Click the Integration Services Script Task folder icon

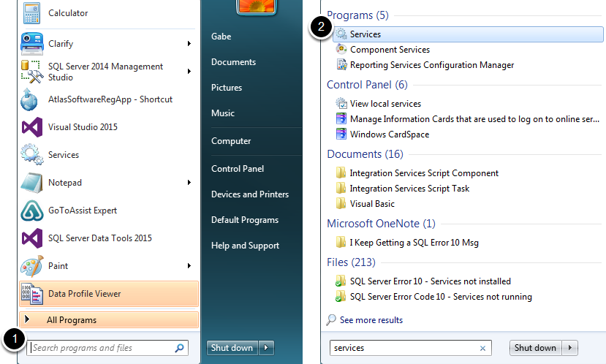(341, 188)
